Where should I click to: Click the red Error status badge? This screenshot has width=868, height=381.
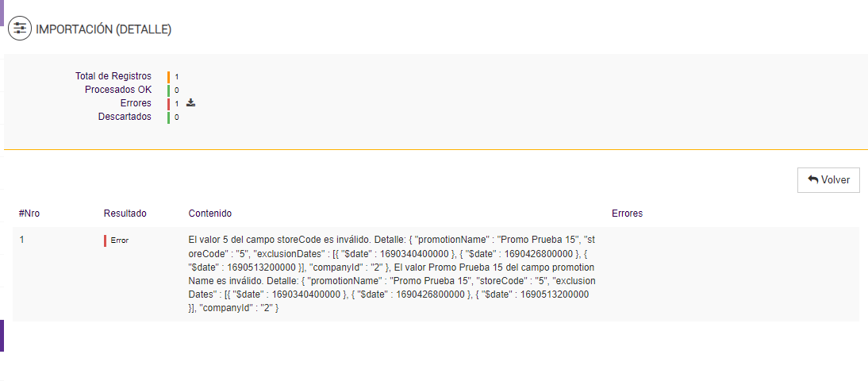click(118, 240)
